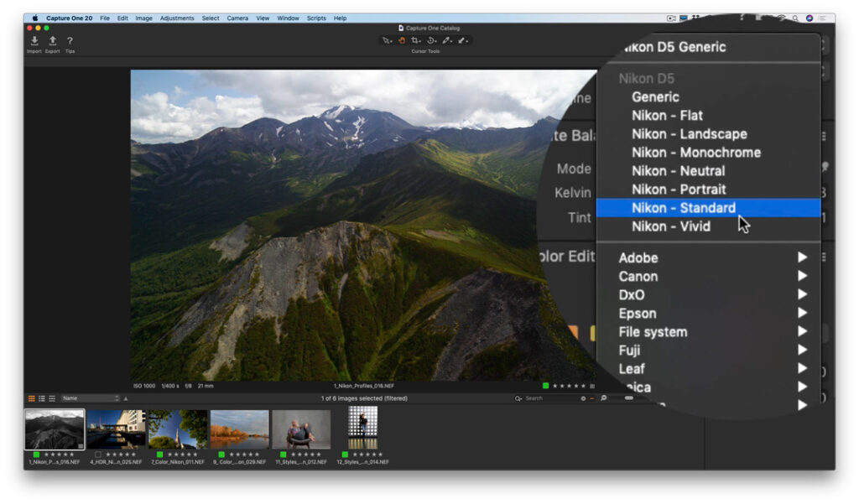Select the arrow selection cursor tool

pyautogui.click(x=385, y=39)
